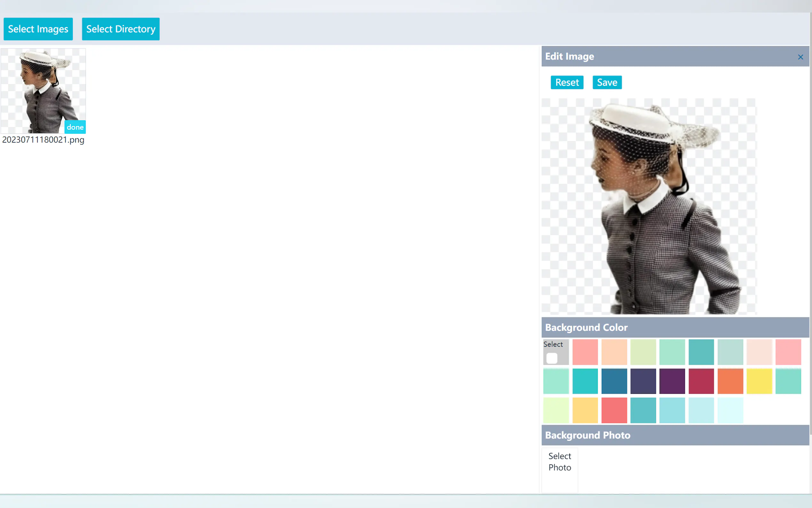Screen dimensions: 812x508
Task: Pick the yellow background color swatch
Action: click(759, 381)
